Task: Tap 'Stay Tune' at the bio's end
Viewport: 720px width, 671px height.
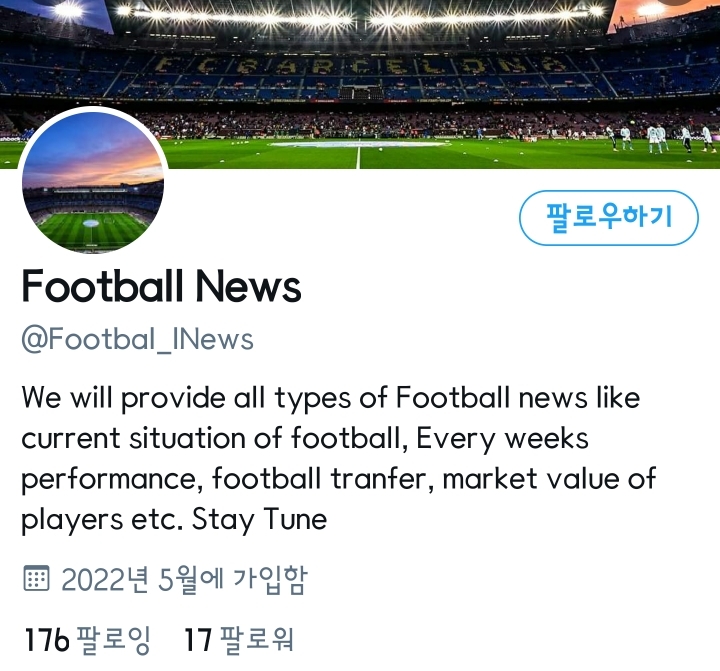Action: click(259, 519)
